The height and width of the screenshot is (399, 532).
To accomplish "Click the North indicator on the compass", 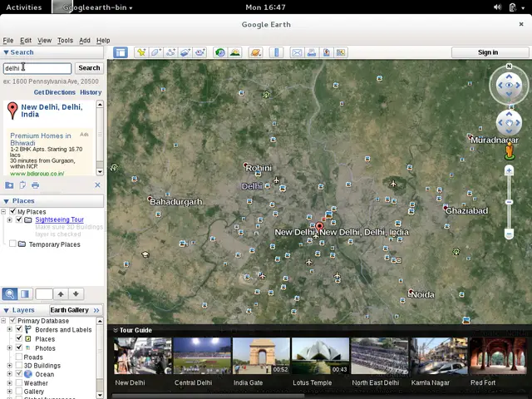I will pos(509,66).
